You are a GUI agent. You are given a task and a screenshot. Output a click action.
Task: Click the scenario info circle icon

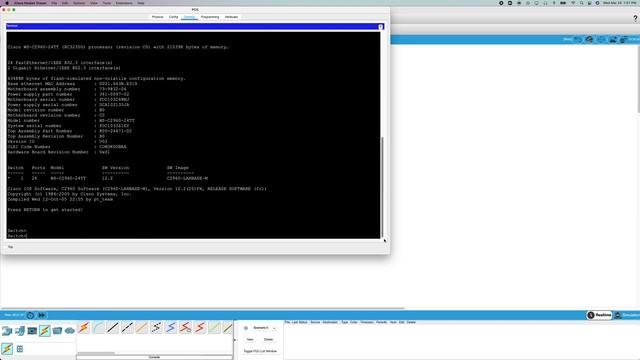[x=246, y=328]
